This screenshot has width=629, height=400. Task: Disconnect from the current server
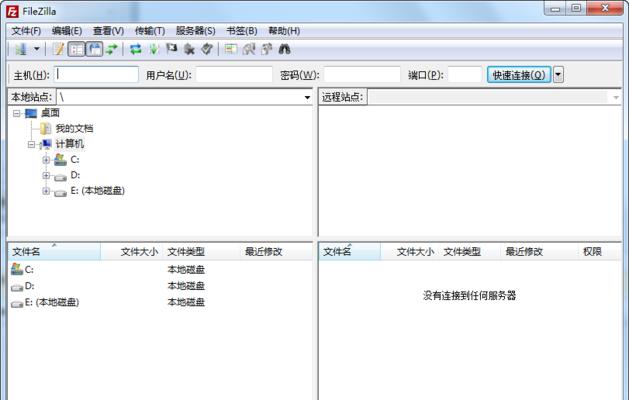click(189, 49)
